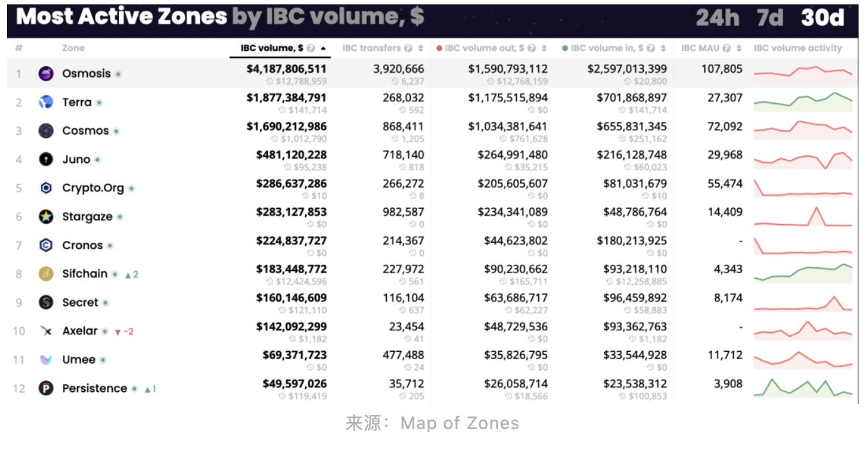This screenshot has height=453, width=868.
Task: Open the Secret zone name link
Action: pos(80,303)
